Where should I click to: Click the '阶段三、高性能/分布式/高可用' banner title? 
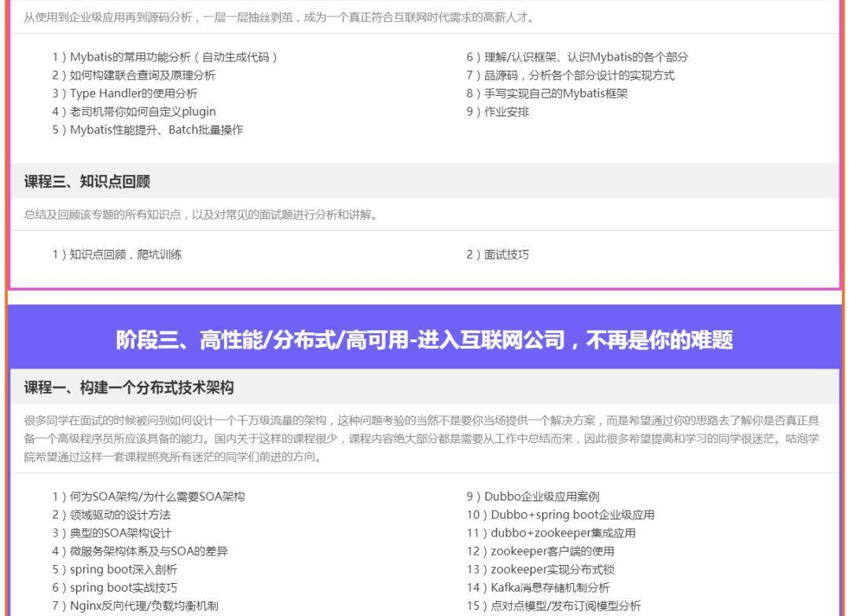click(424, 340)
